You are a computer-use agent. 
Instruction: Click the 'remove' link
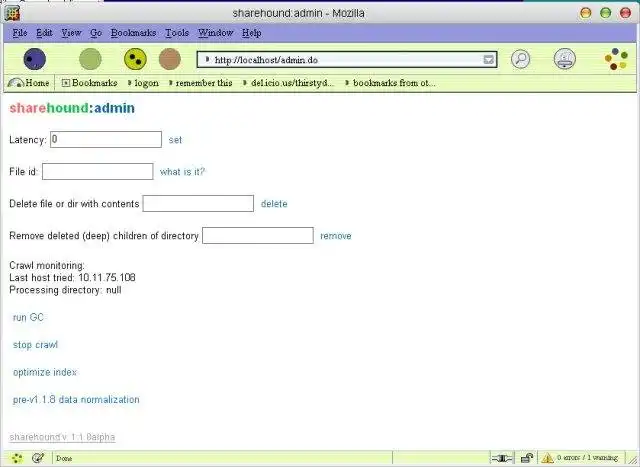pyautogui.click(x=336, y=236)
